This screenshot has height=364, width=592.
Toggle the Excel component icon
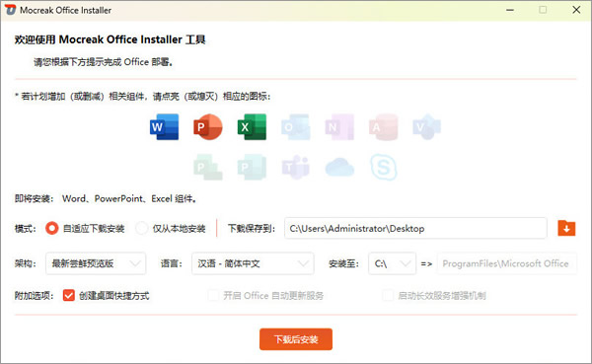point(252,127)
